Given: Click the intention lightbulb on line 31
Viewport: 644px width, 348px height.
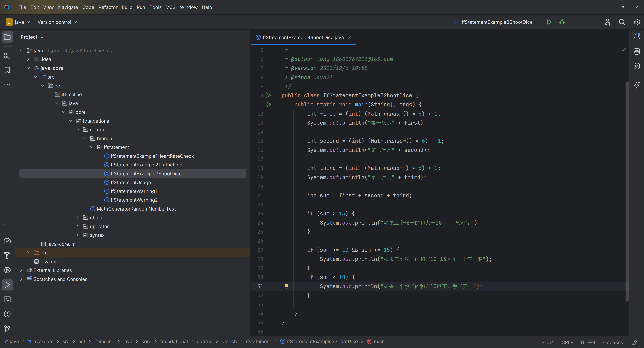Looking at the screenshot, I should click(286, 286).
